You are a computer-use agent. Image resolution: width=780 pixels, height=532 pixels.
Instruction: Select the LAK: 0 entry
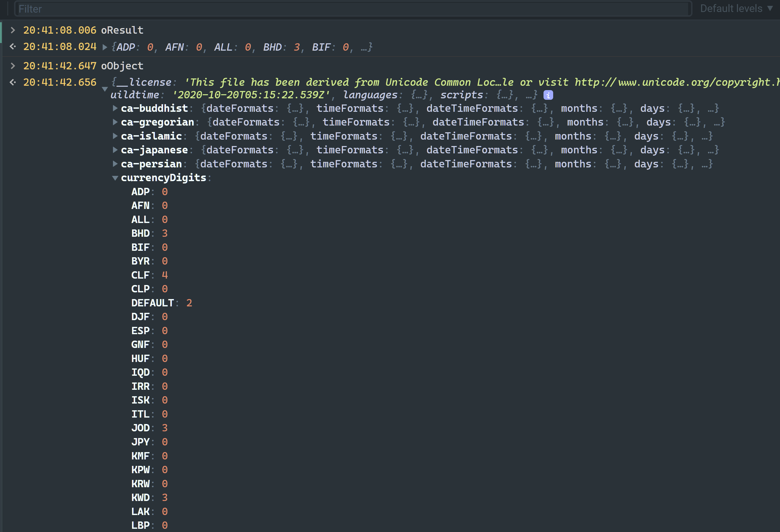coord(149,512)
